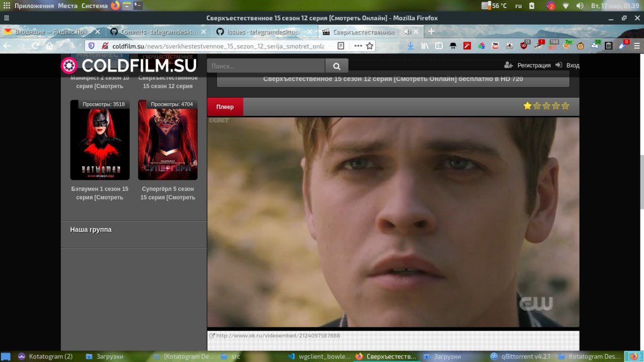
Task: Click the insecure connection padlock icon
Action: (105, 46)
